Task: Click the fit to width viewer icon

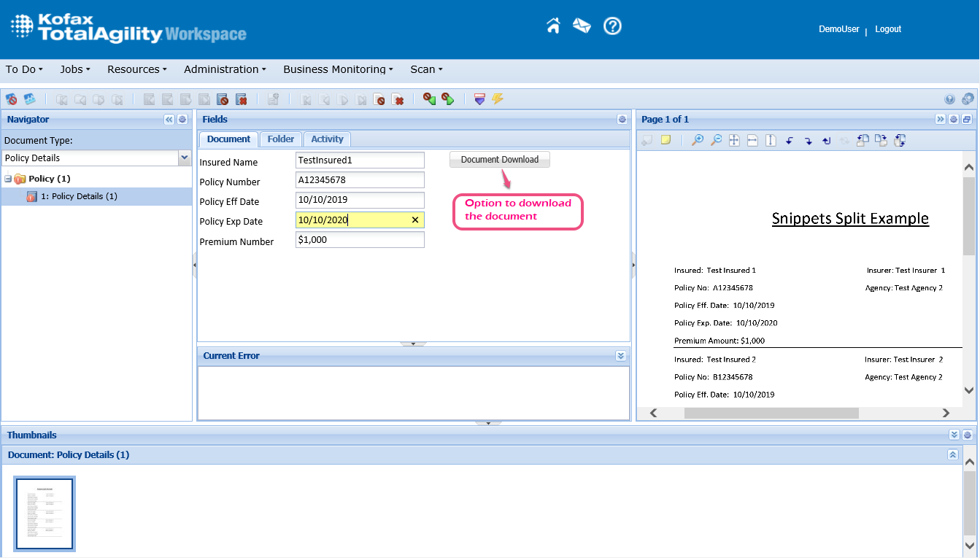Action: coord(752,140)
